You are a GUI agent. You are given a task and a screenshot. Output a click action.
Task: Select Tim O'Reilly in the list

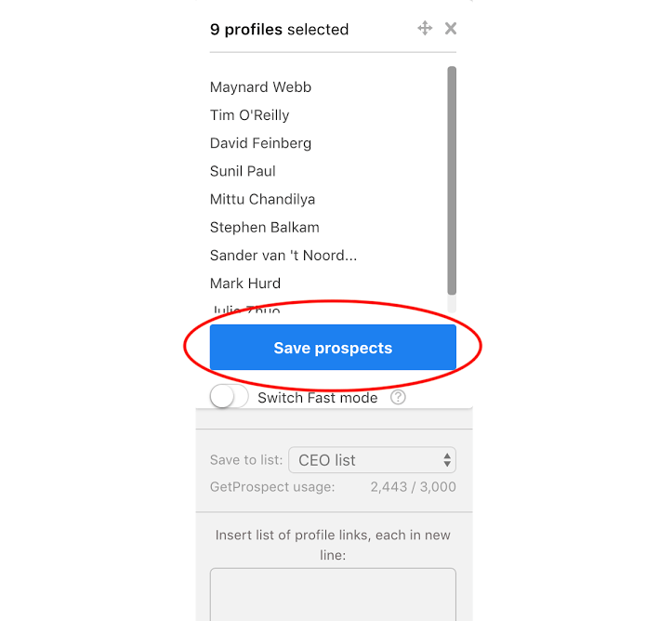tap(249, 115)
